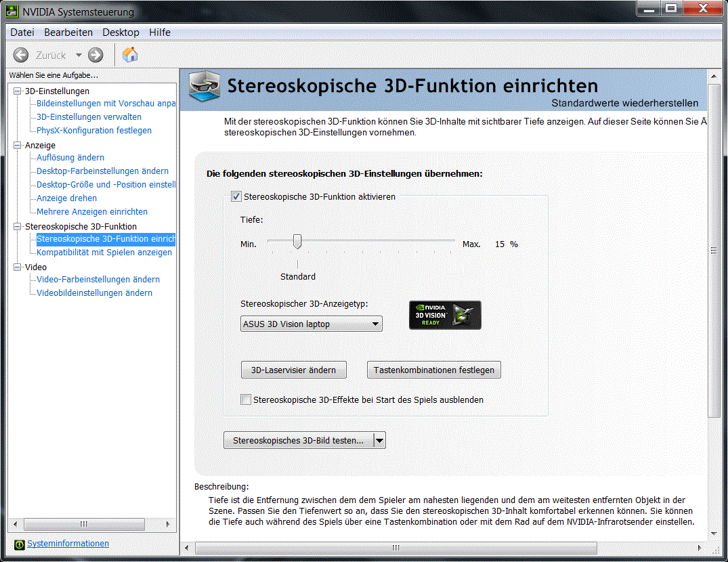The image size is (728, 562).
Task: Click Stereoskopisches 3D-Bild testen button
Action: (x=299, y=440)
